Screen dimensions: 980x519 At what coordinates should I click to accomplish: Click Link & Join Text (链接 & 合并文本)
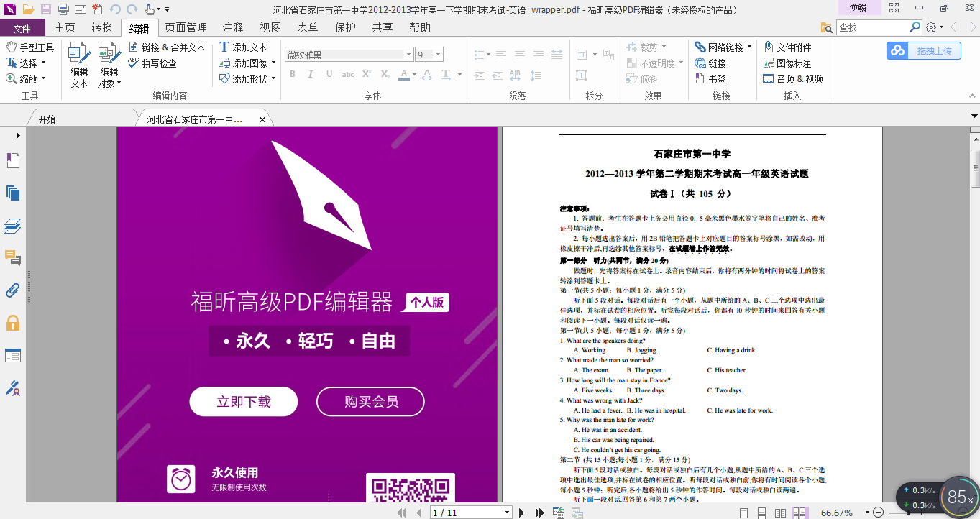(x=167, y=47)
